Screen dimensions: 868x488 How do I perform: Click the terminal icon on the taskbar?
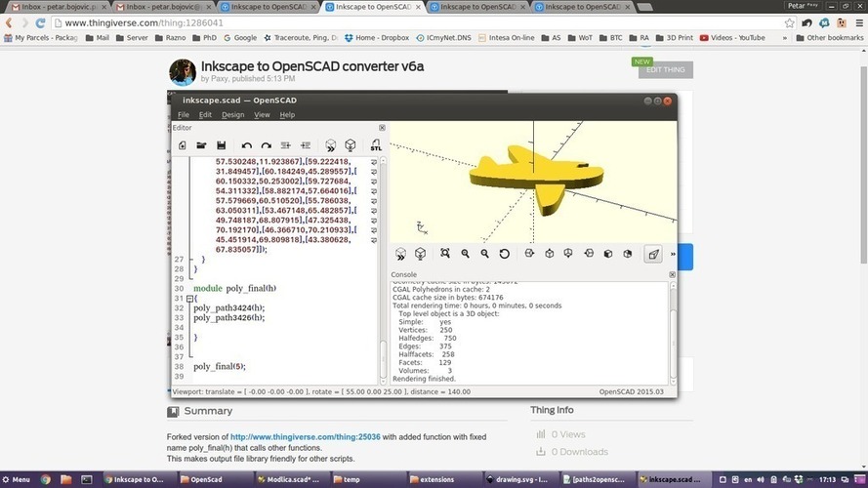pos(86,479)
